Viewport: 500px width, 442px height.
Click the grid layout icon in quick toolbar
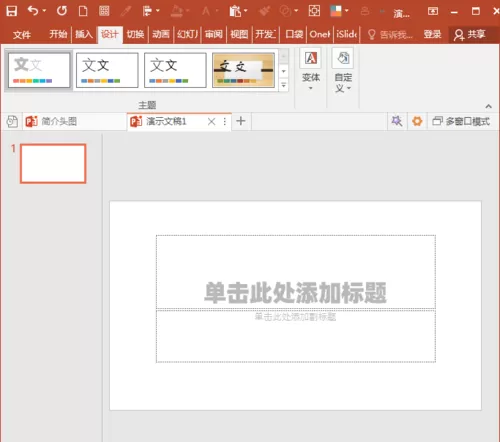click(104, 11)
